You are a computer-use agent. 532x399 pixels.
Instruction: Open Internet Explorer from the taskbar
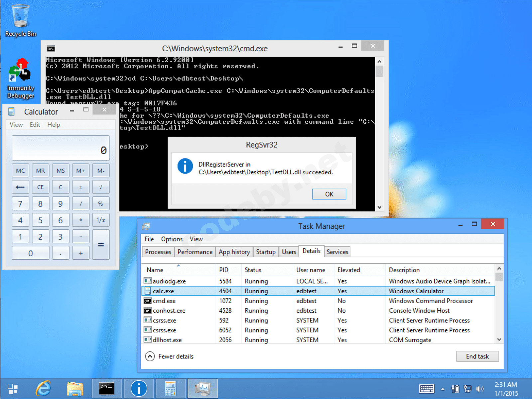click(44, 388)
